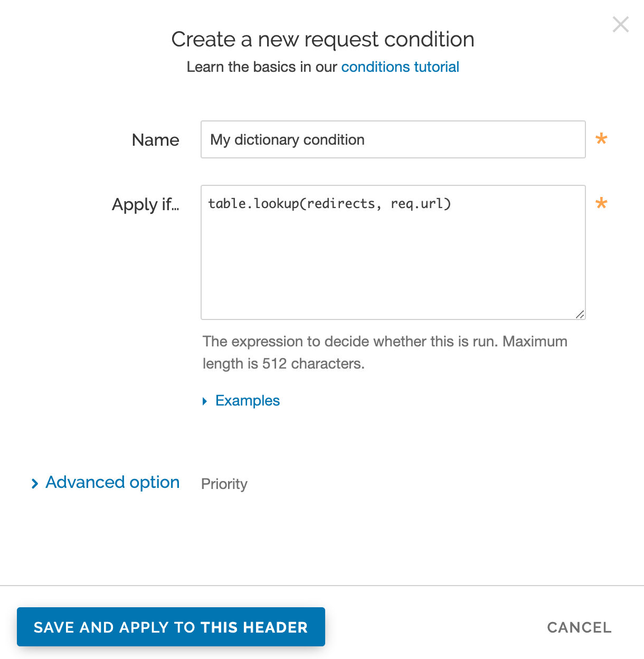Click the orange asterisk beside the Name field
This screenshot has width=644, height=659.
(x=601, y=139)
